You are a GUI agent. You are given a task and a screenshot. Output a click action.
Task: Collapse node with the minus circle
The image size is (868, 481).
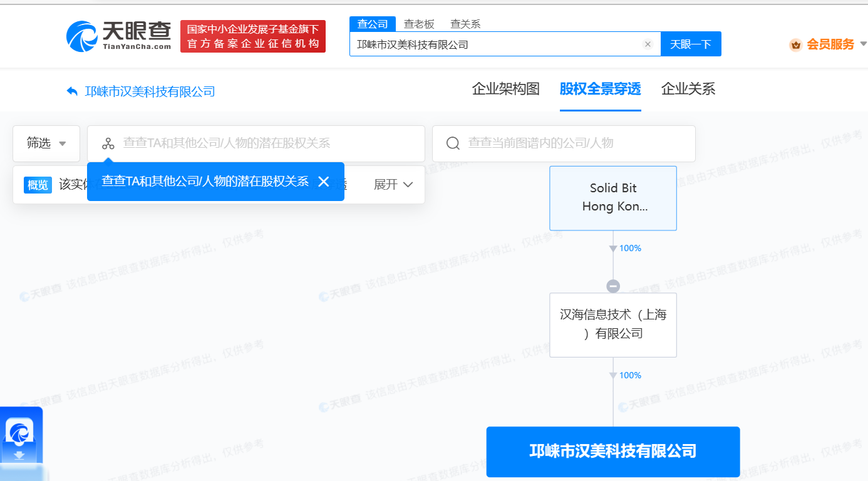(x=613, y=286)
